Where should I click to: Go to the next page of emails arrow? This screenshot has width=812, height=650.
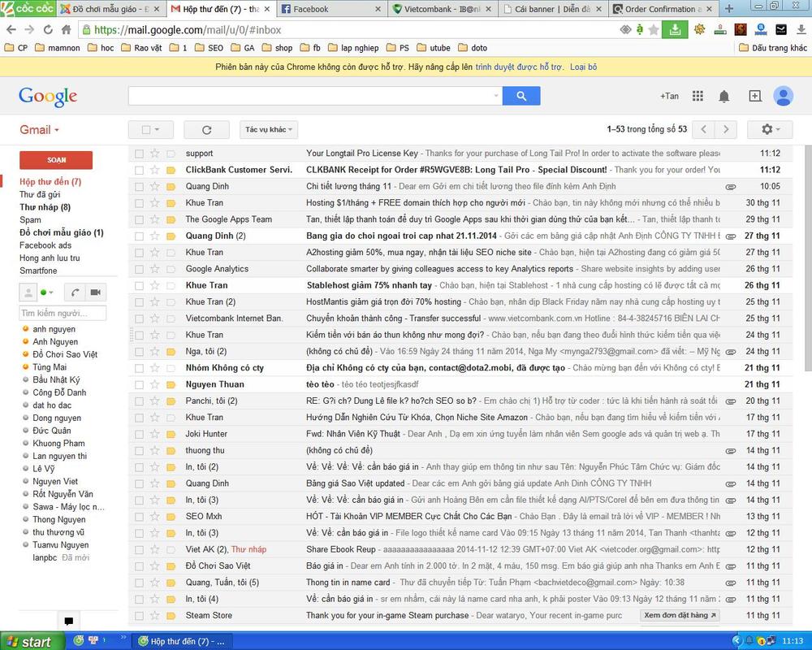[x=725, y=129]
